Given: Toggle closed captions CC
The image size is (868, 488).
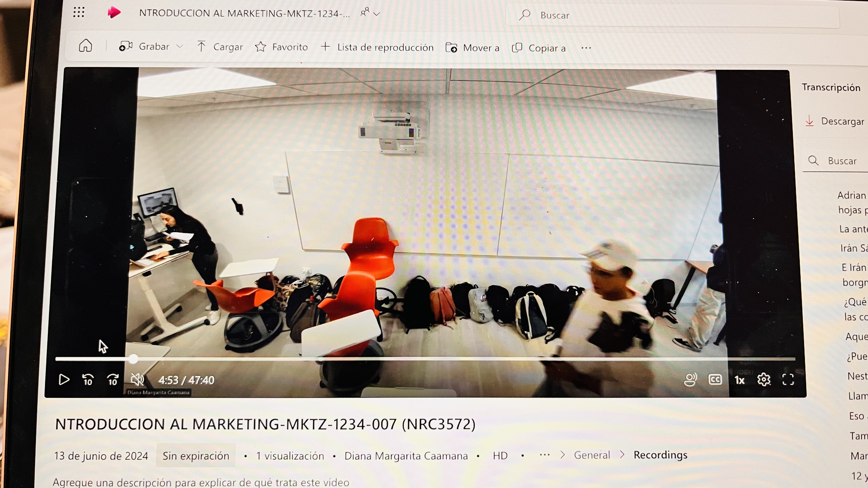Looking at the screenshot, I should tap(715, 380).
